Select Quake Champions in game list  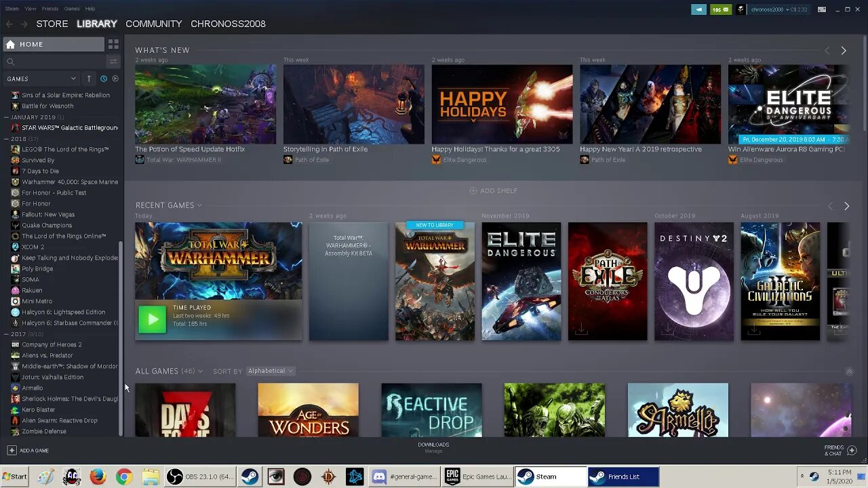(47, 225)
